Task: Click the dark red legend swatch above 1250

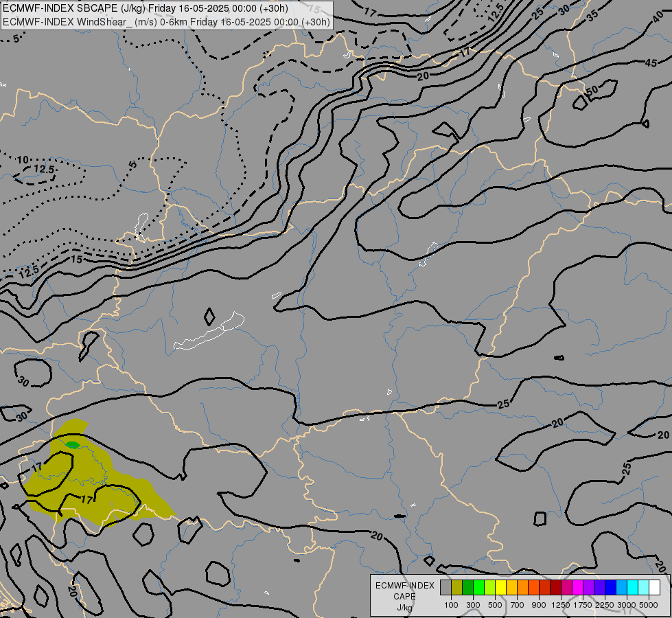Action: (556, 588)
